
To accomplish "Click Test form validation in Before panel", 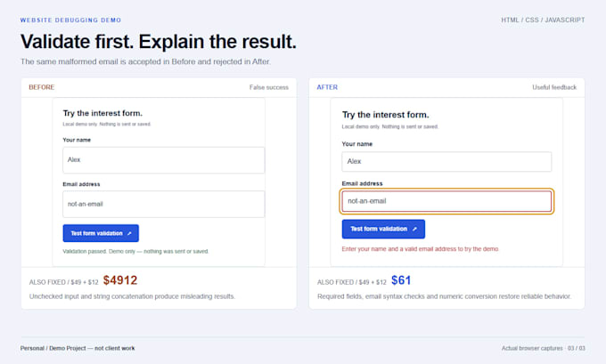I will click(101, 233).
